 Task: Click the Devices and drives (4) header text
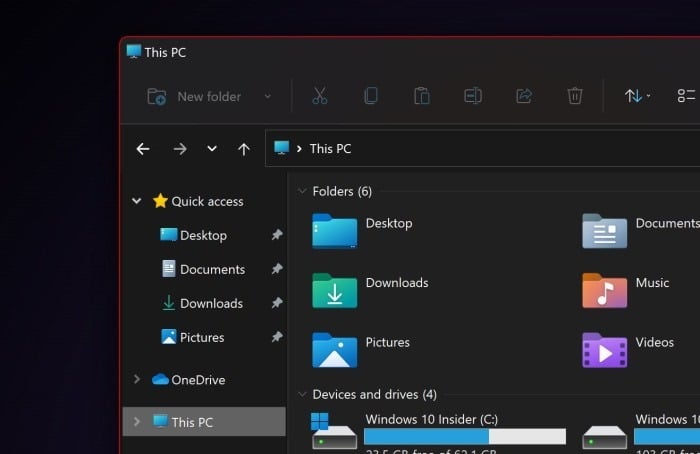pos(375,394)
